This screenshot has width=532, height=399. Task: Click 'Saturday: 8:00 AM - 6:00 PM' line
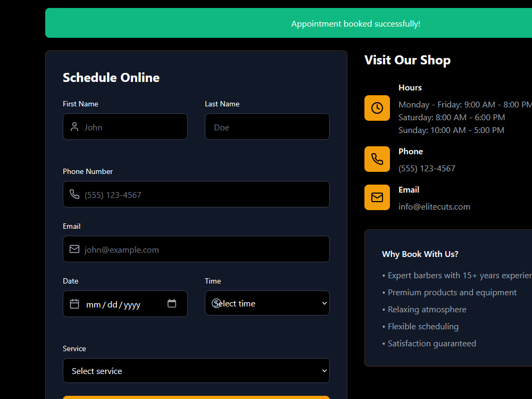(452, 118)
